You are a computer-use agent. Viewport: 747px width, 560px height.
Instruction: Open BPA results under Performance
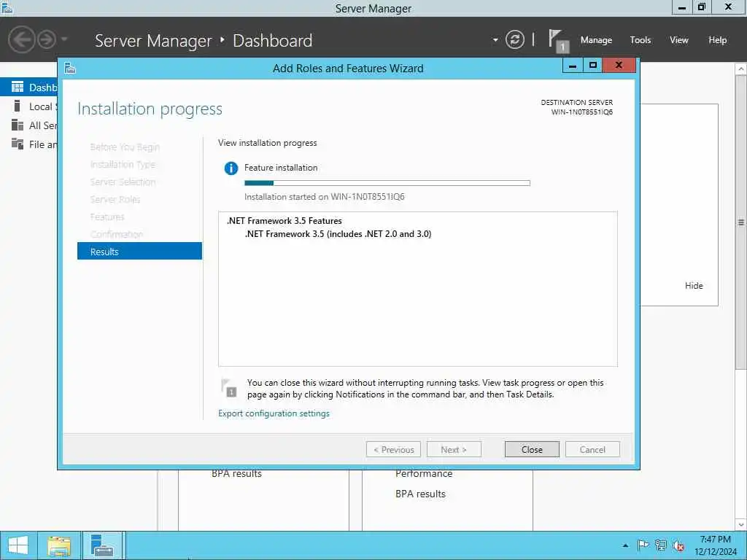coord(420,494)
